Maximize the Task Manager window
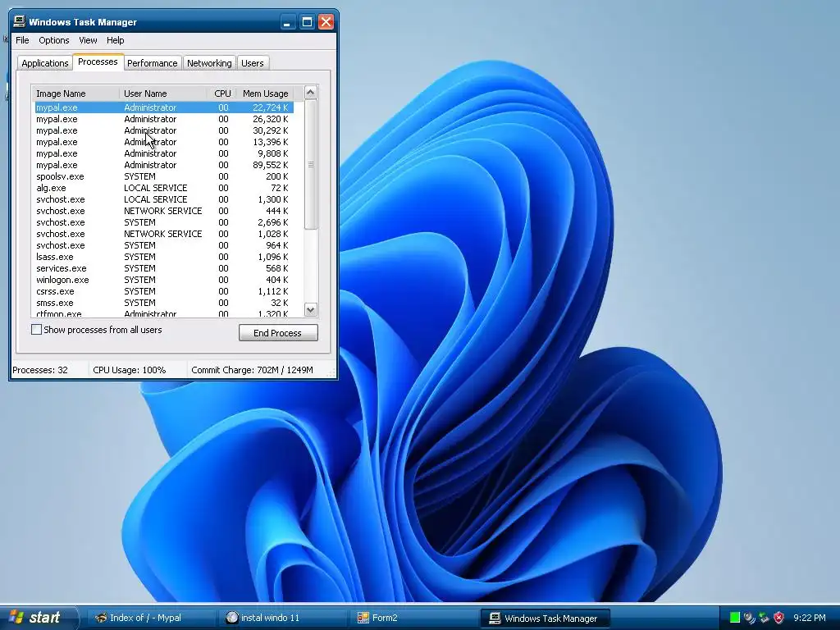 tap(307, 22)
